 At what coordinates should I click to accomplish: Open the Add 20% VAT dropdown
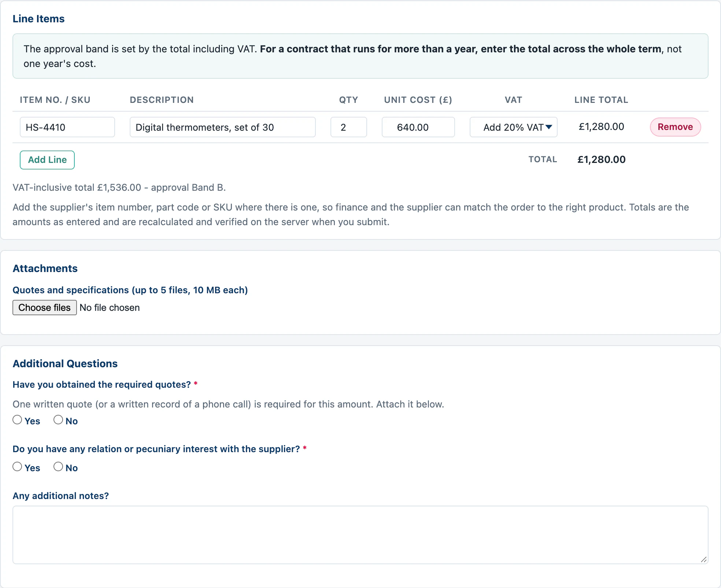[x=513, y=127]
